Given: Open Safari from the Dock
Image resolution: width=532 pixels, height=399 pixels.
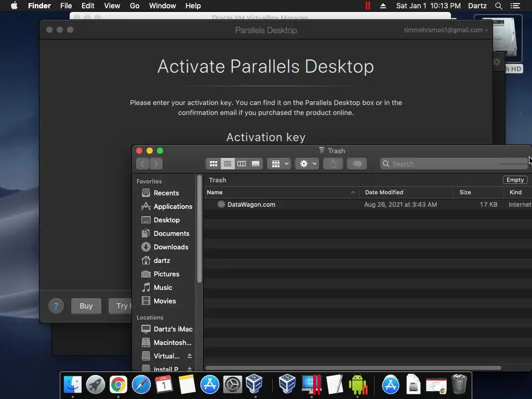Looking at the screenshot, I should pos(141,385).
